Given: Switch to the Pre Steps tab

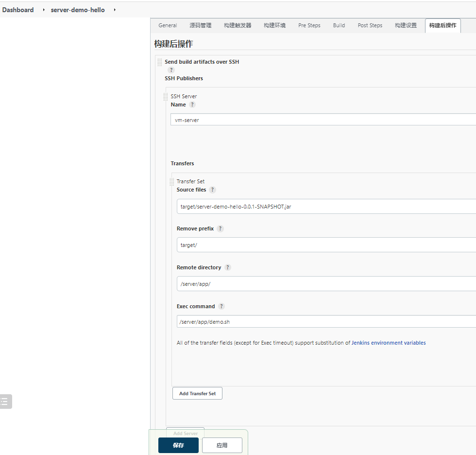Looking at the screenshot, I should (309, 25).
